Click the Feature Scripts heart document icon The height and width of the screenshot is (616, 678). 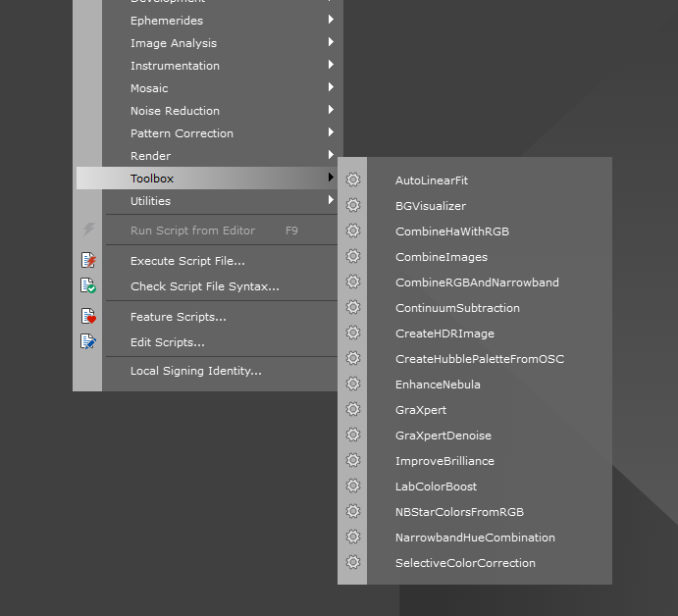click(x=88, y=316)
